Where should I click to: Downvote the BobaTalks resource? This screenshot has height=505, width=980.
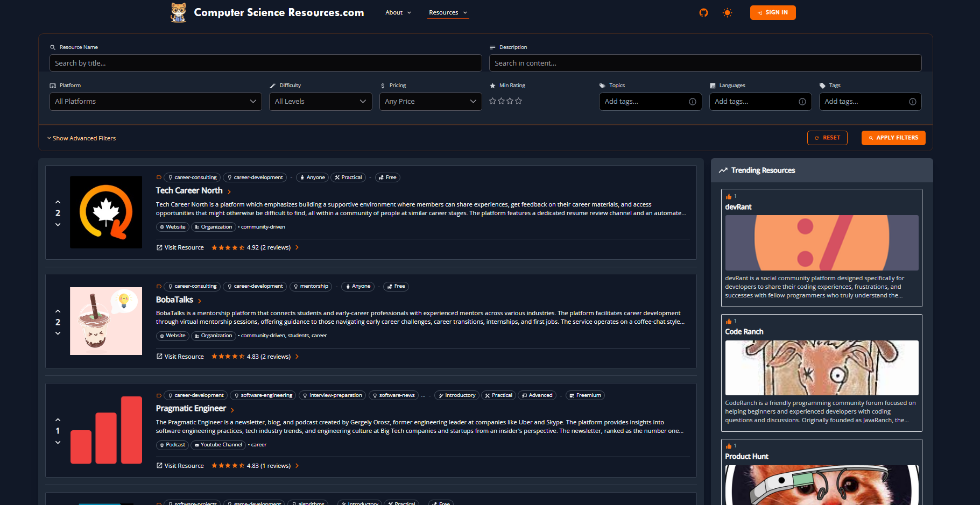coord(58,333)
